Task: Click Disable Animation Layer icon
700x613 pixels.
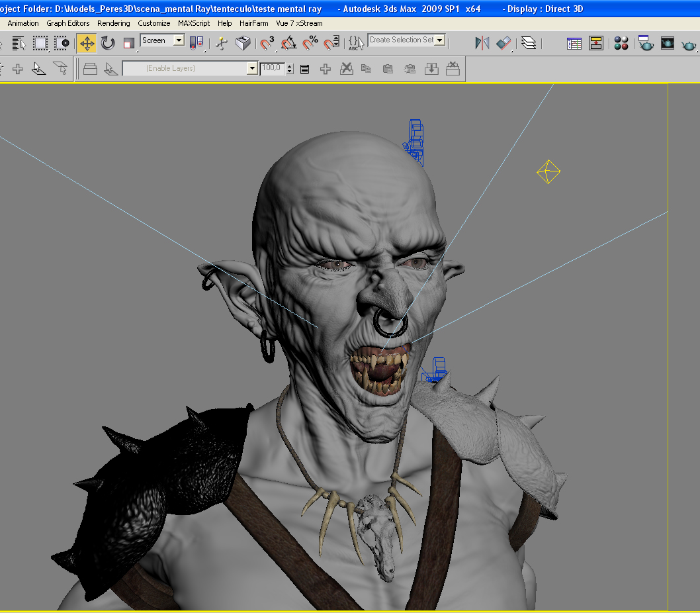Action: click(453, 69)
